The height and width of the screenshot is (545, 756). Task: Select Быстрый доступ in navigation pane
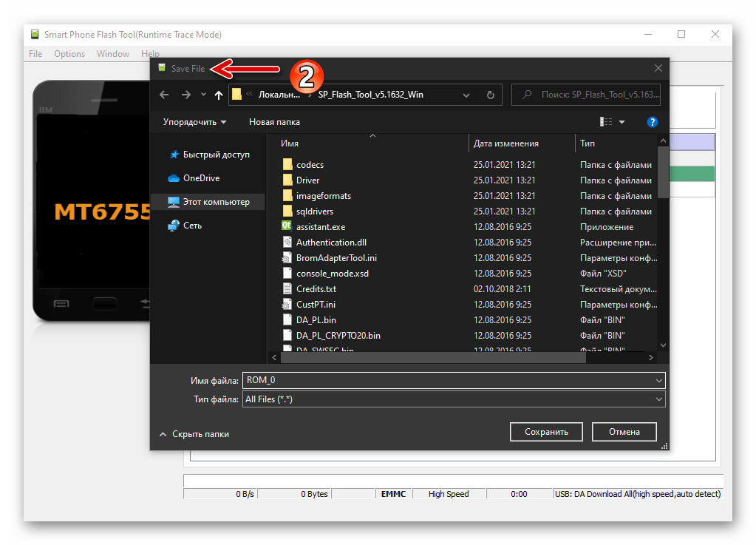(x=210, y=155)
